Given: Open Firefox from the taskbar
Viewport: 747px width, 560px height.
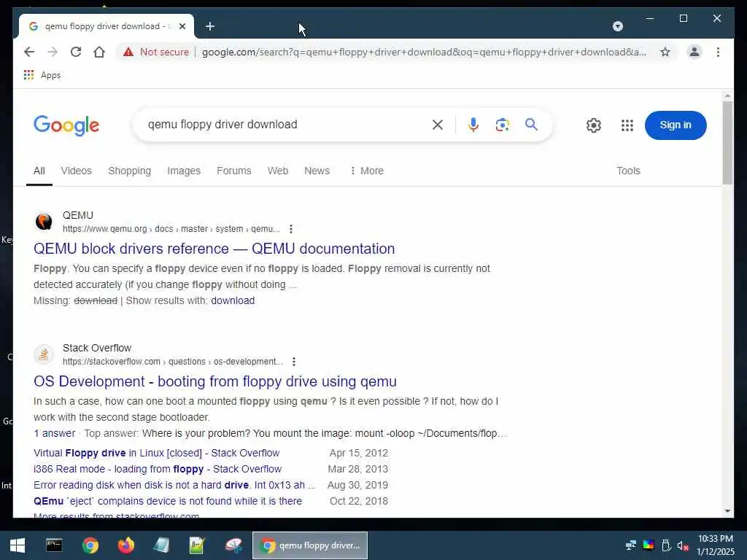Looking at the screenshot, I should [126, 545].
